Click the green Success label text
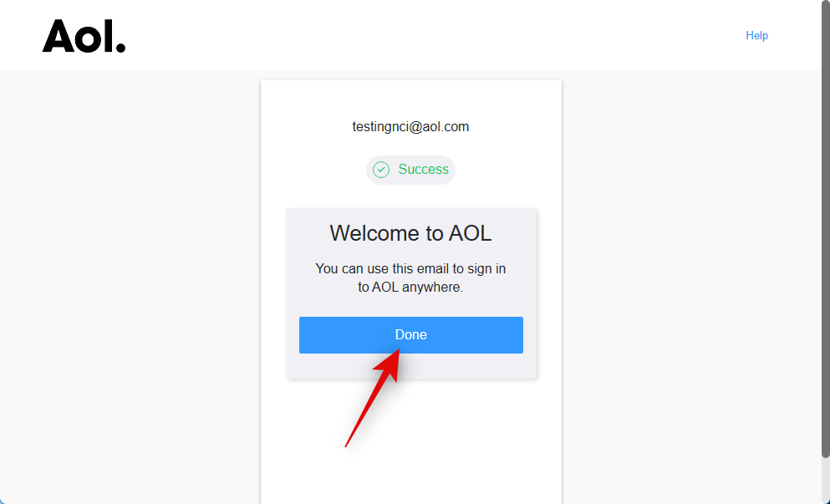 coord(424,170)
